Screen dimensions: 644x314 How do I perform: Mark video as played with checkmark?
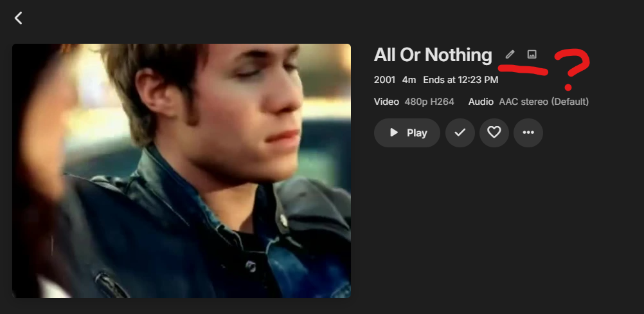point(460,133)
